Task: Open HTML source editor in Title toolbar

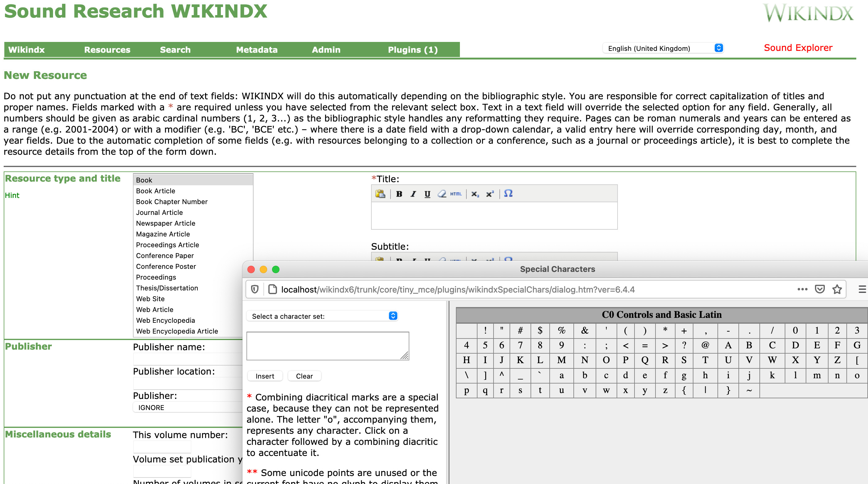Action: click(456, 194)
